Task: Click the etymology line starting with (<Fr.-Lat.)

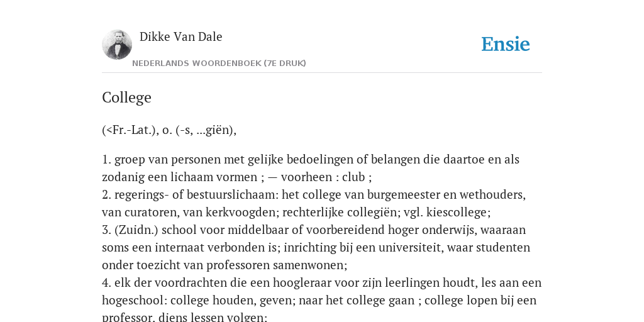Action: [169, 130]
